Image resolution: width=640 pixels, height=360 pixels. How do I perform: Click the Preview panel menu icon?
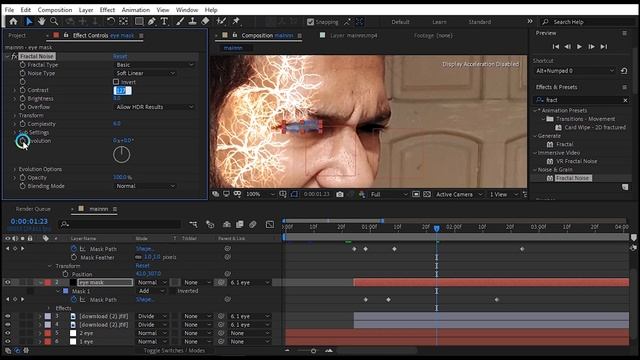[x=624, y=33]
